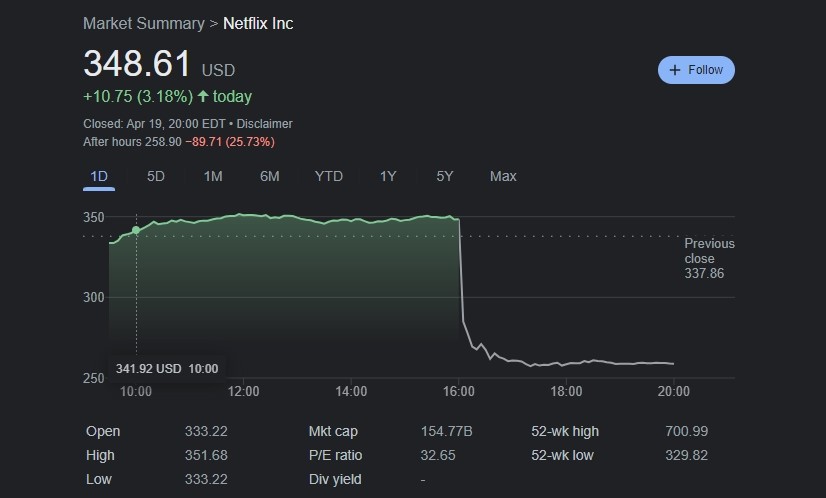Click the 300 y-axis label
The image size is (826, 498).
tap(94, 297)
